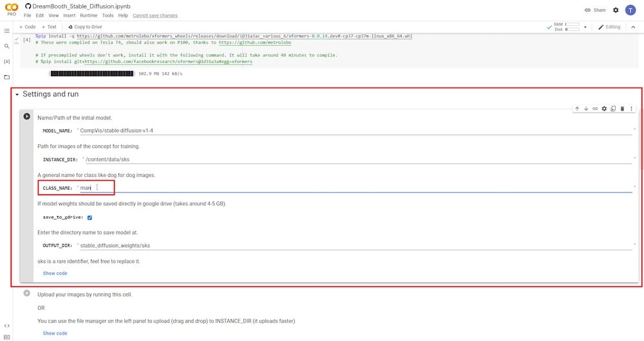Open the github.com/metrolobo link
644x341 pixels.
(x=254, y=42)
